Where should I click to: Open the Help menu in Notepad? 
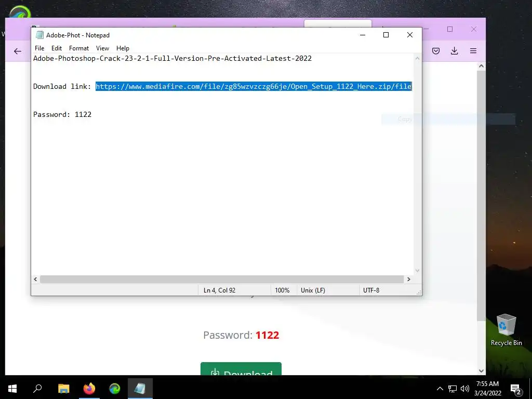pyautogui.click(x=123, y=48)
